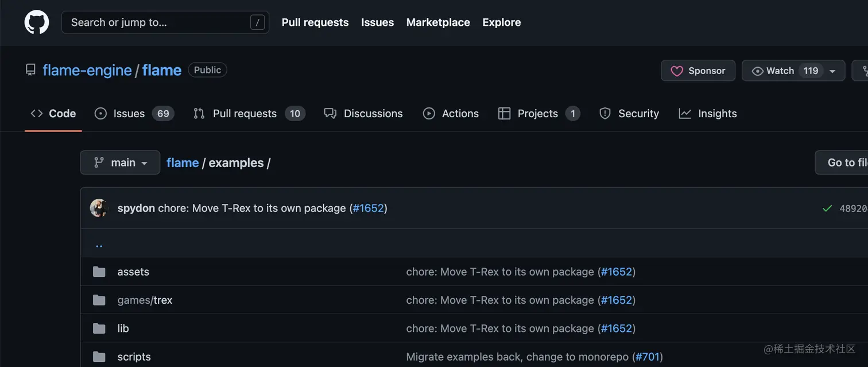Click the table Projects icon
The width and height of the screenshot is (868, 367).
(x=504, y=113)
